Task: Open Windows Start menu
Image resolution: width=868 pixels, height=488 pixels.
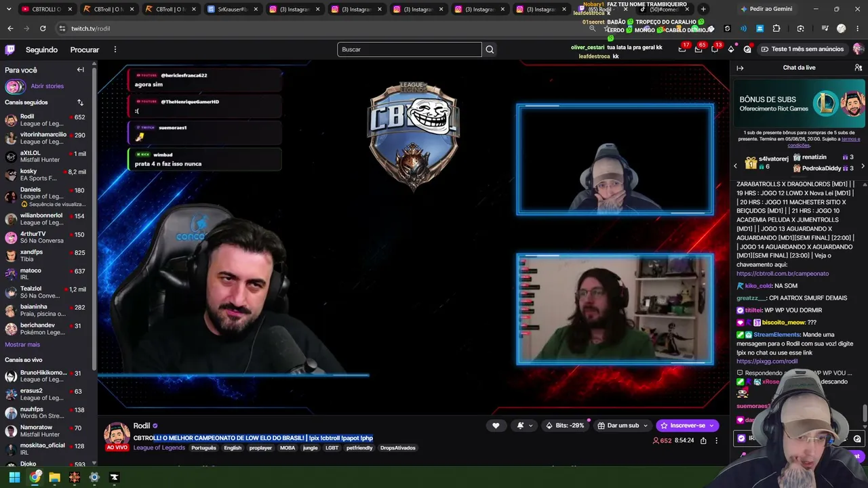Action: coord(14,477)
